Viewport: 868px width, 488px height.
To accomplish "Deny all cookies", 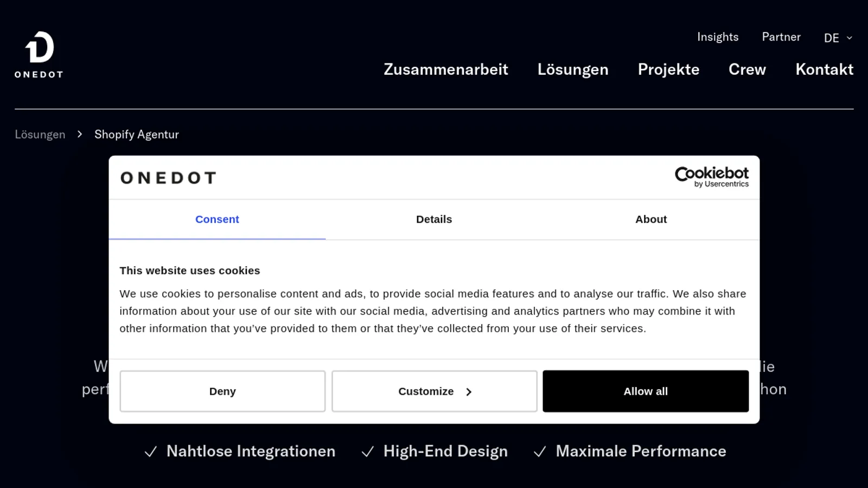I will tap(222, 391).
